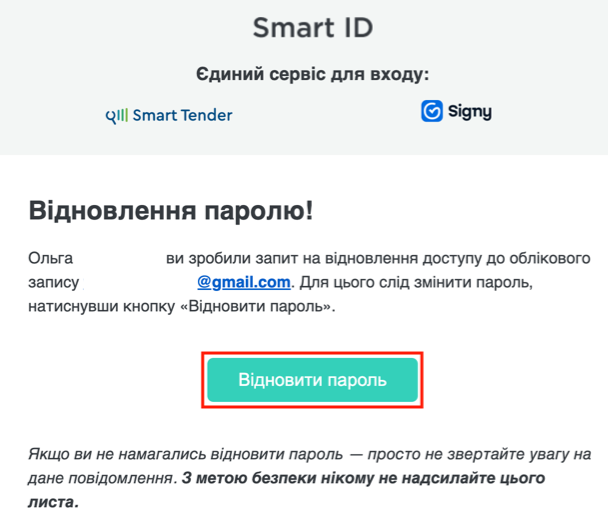
Task: Open the @gmail.com email link
Action: [x=243, y=282]
